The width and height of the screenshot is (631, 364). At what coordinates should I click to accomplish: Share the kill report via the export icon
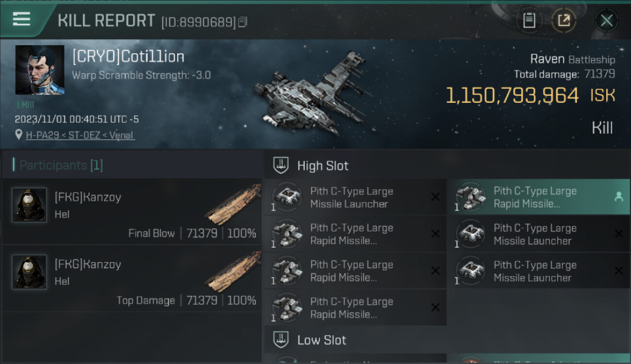[x=564, y=20]
